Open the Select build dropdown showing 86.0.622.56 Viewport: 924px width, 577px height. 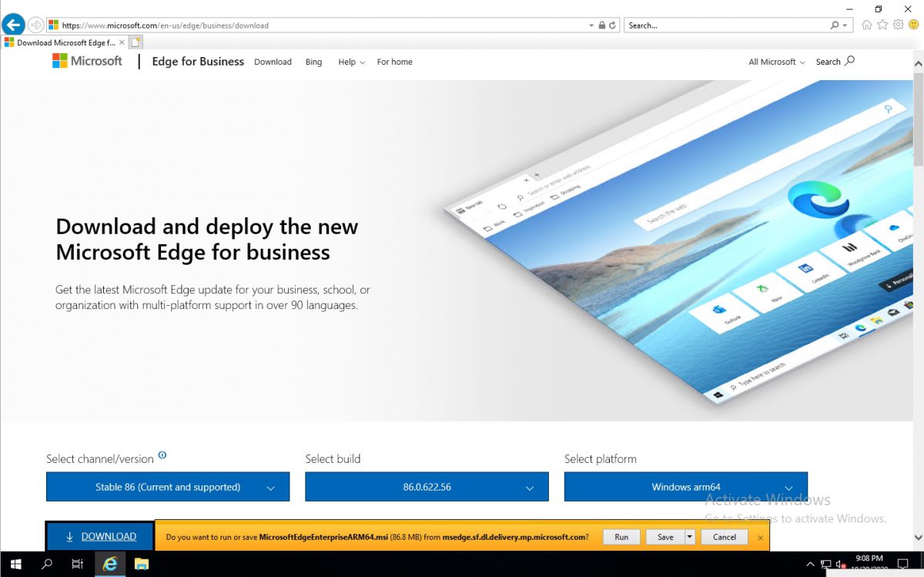tap(427, 486)
